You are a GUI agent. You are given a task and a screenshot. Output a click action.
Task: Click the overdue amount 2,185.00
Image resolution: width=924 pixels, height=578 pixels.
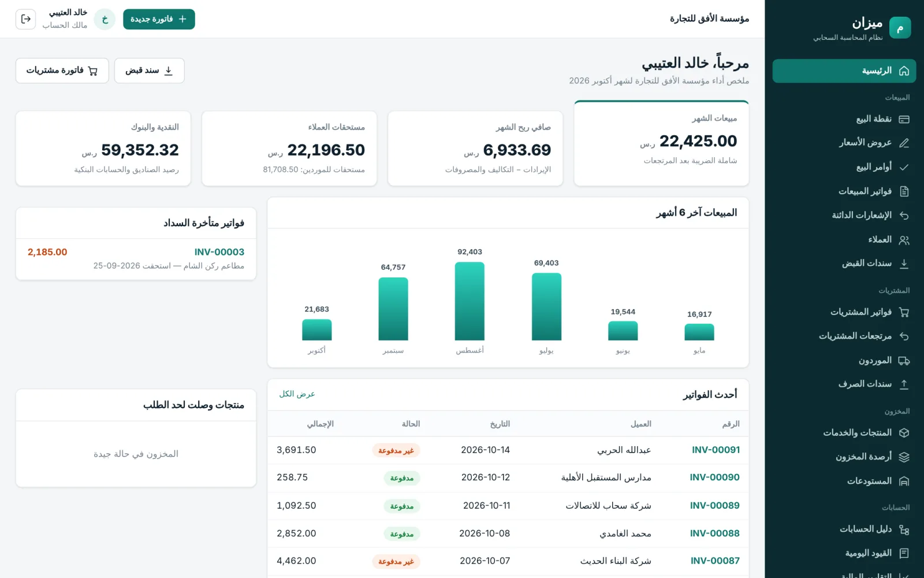coord(47,252)
